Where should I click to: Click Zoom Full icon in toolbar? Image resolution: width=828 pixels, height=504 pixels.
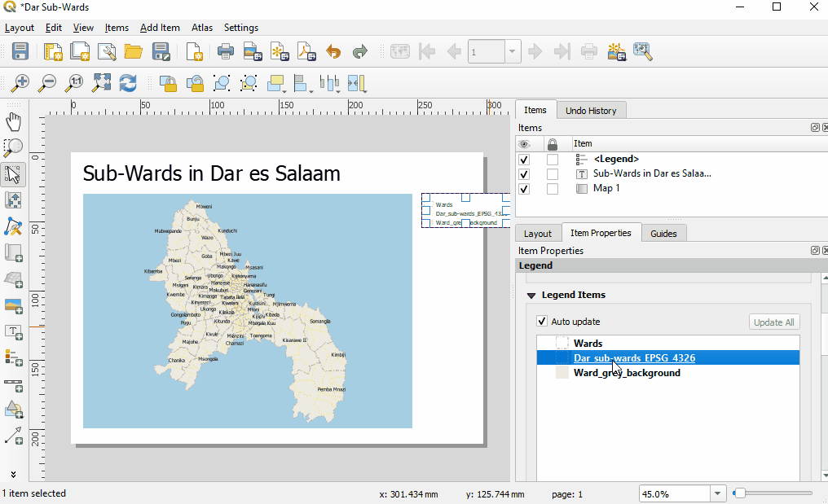(x=101, y=83)
